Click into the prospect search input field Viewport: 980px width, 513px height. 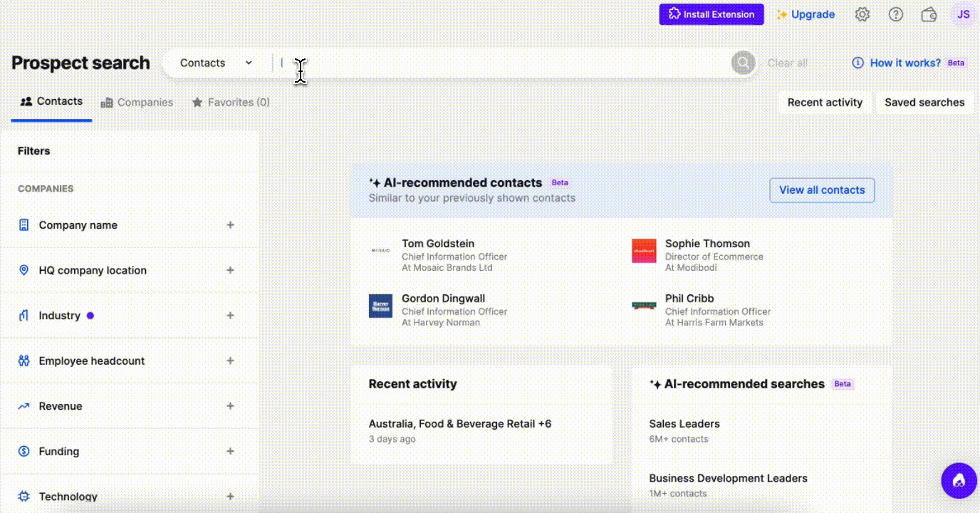[x=501, y=63]
